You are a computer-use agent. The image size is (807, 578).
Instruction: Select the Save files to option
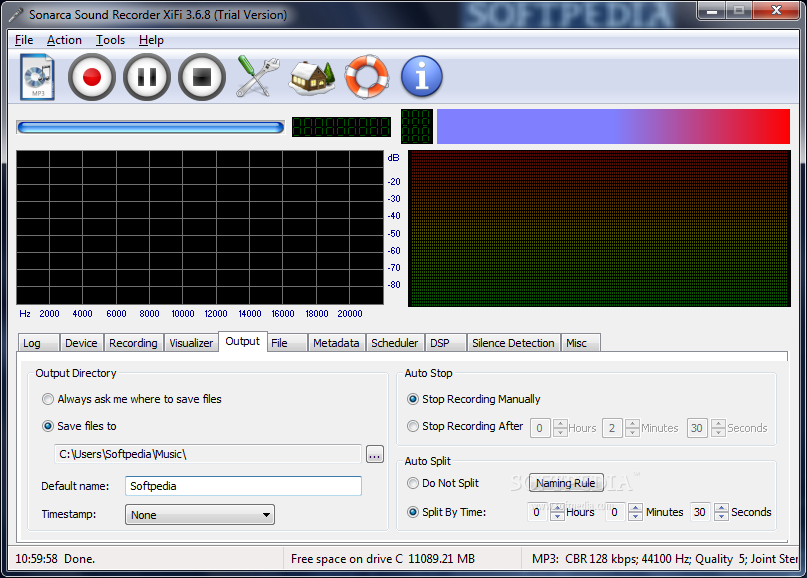click(x=80, y=426)
